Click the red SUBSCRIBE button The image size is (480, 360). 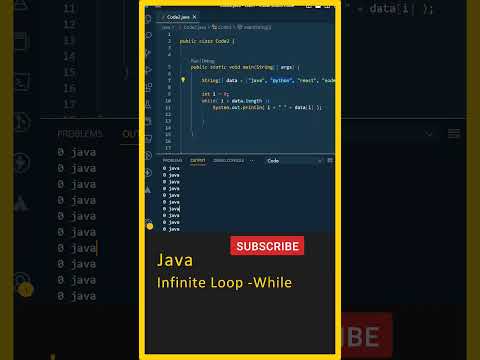point(267,246)
